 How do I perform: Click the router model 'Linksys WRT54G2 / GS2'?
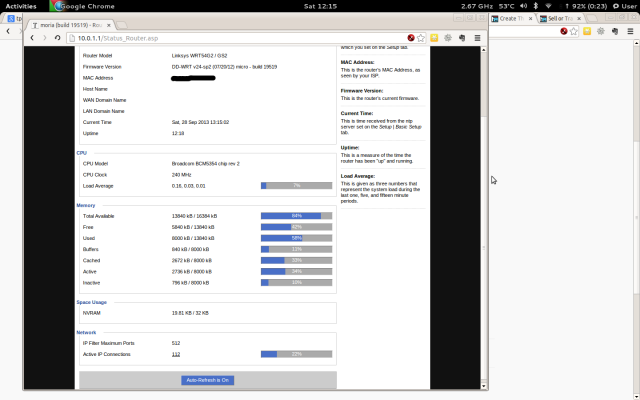[x=200, y=56]
